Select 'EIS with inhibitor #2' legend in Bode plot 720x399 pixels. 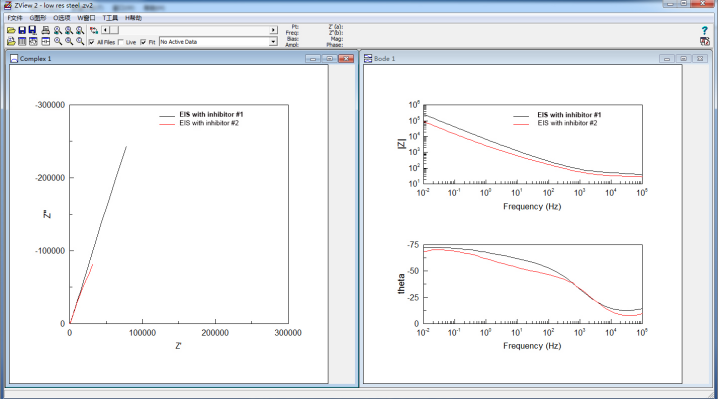coord(567,123)
